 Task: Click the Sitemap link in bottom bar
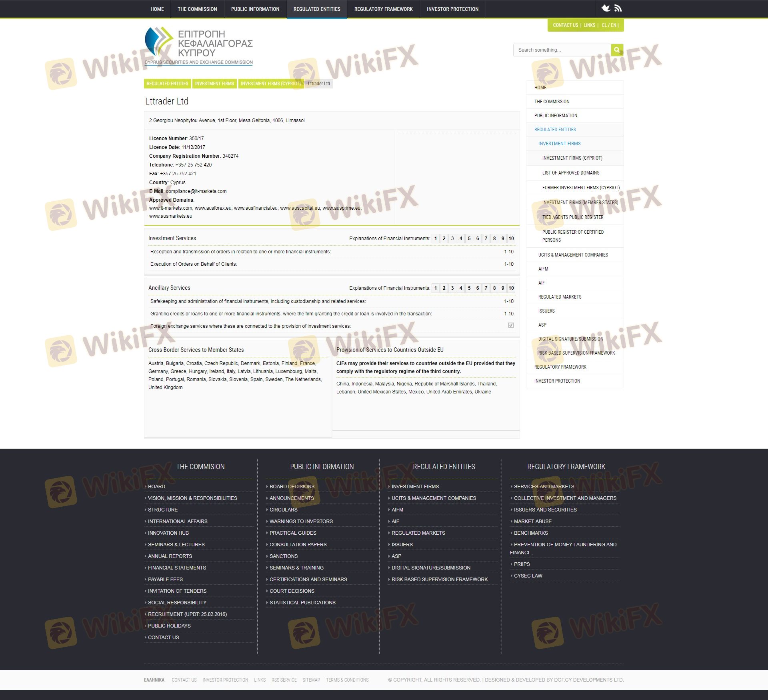point(311,680)
